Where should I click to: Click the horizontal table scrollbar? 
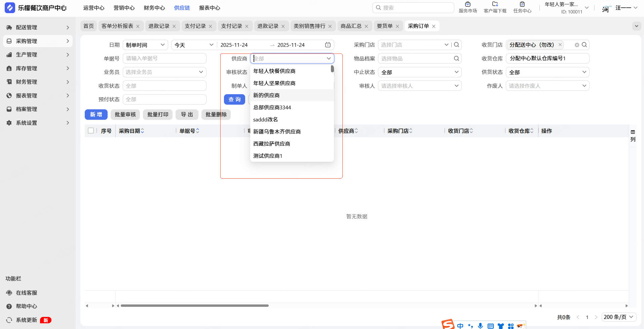pyautogui.click(x=194, y=306)
